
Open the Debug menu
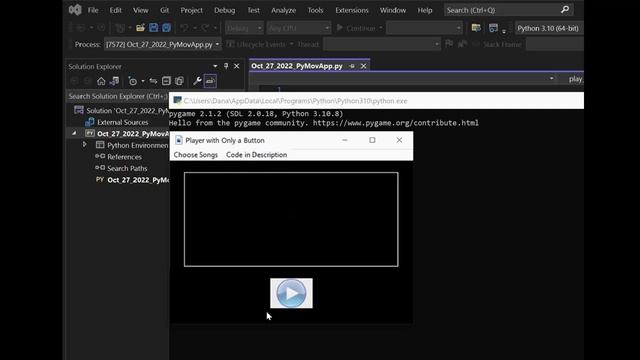pos(224,10)
